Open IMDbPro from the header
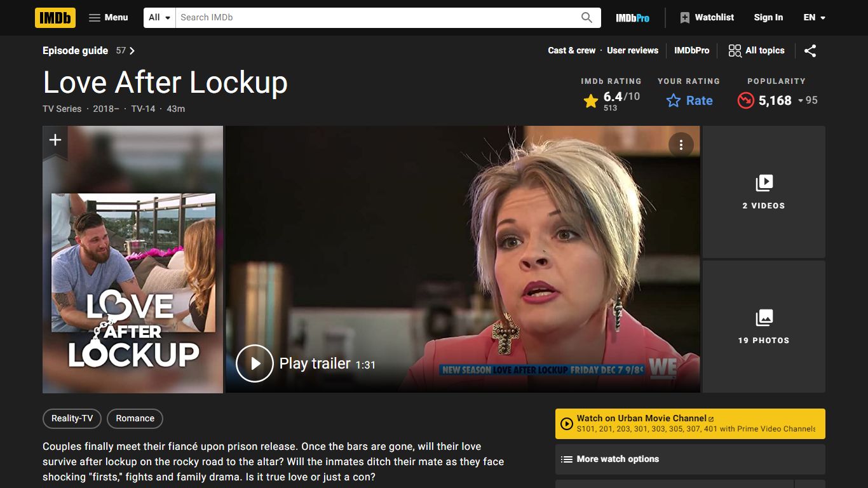Viewport: 868px width, 488px height. pyautogui.click(x=632, y=18)
